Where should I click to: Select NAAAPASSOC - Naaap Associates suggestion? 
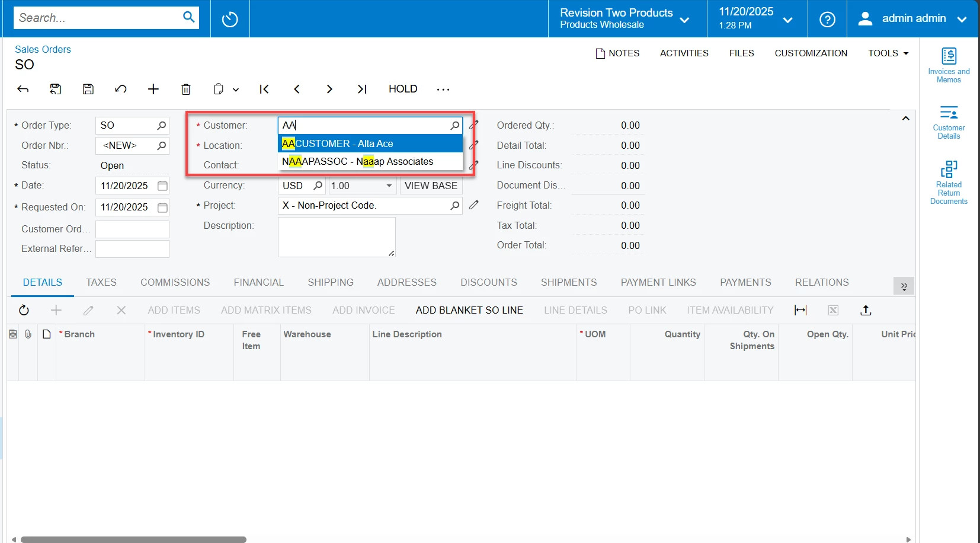(370, 161)
